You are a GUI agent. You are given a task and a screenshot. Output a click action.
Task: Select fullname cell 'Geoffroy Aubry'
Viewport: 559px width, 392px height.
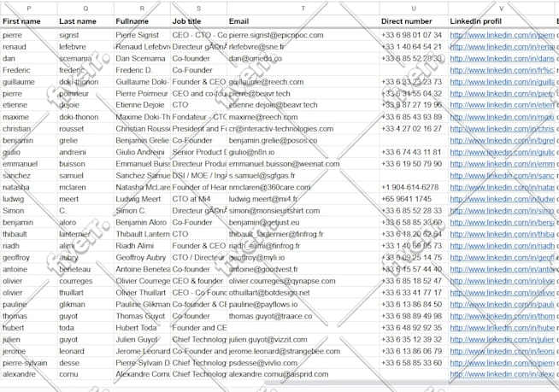point(141,258)
